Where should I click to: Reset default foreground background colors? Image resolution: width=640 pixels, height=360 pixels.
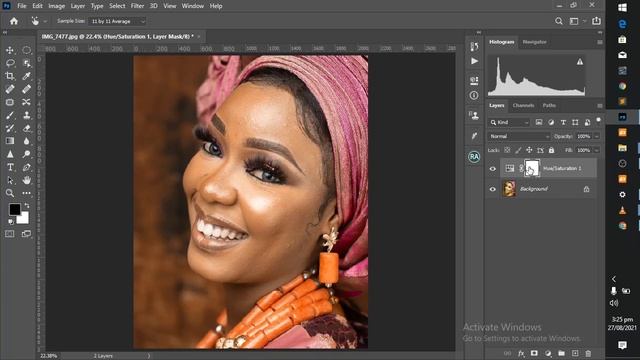10,222
